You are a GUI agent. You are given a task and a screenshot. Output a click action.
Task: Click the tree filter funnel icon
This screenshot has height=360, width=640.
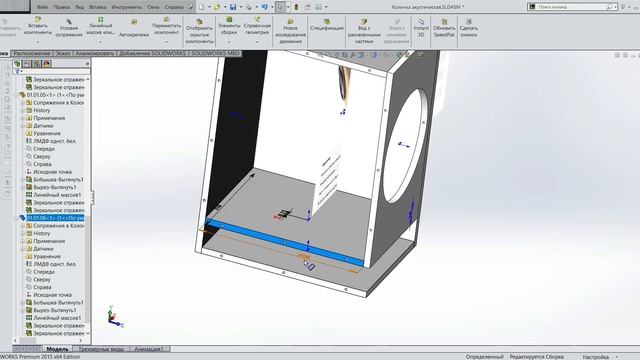pos(17,72)
